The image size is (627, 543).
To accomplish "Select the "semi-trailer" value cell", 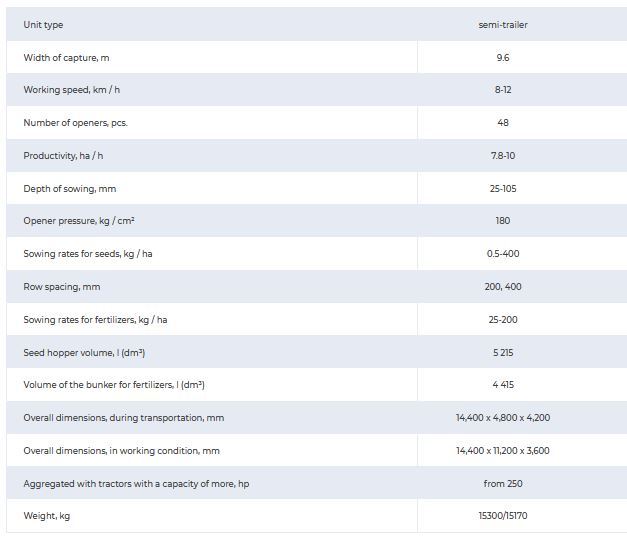I will point(502,25).
